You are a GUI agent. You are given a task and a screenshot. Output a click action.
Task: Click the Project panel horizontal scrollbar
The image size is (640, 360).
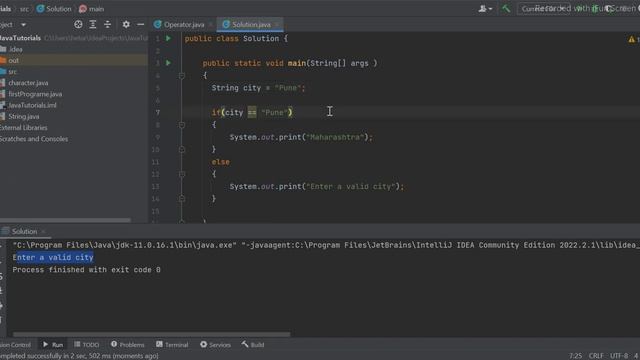pyautogui.click(x=65, y=220)
